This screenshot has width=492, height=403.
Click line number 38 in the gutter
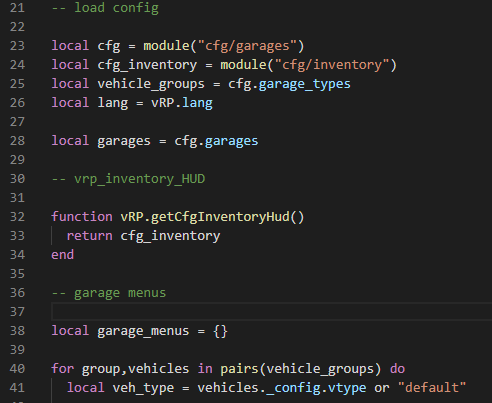point(17,331)
